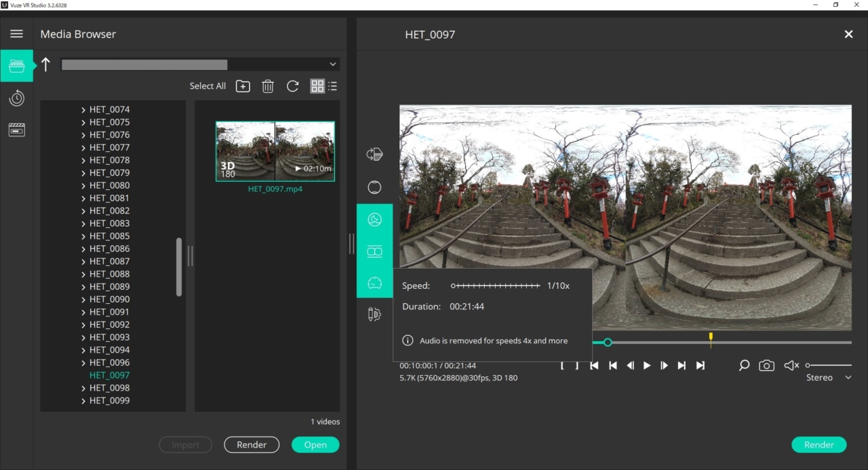Click the trash delete icon

(268, 86)
